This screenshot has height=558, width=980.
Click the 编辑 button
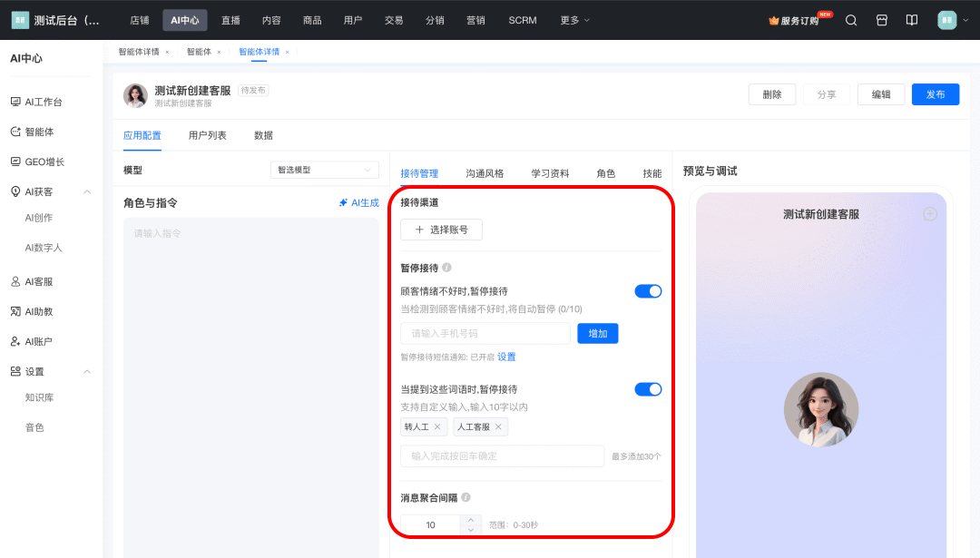click(880, 94)
